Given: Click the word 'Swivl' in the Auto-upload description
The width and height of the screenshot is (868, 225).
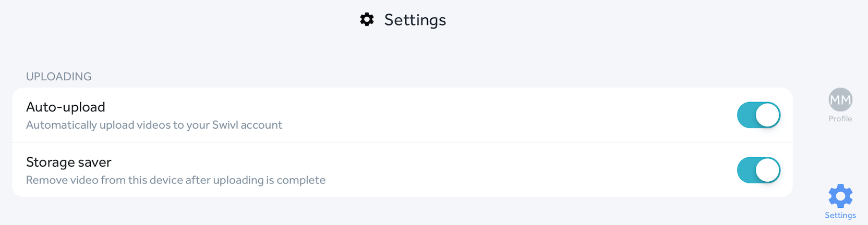Looking at the screenshot, I should coord(224,125).
